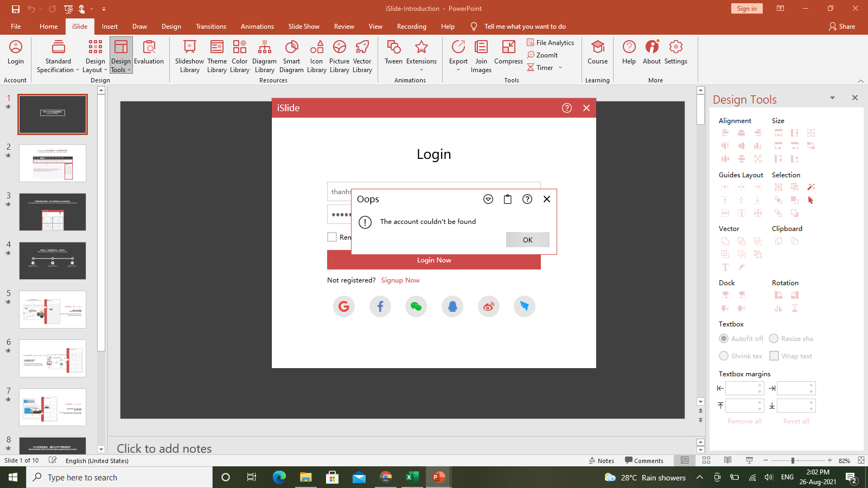This screenshot has width=868, height=488.
Task: Select the Autofit off radio option
Action: point(724,338)
